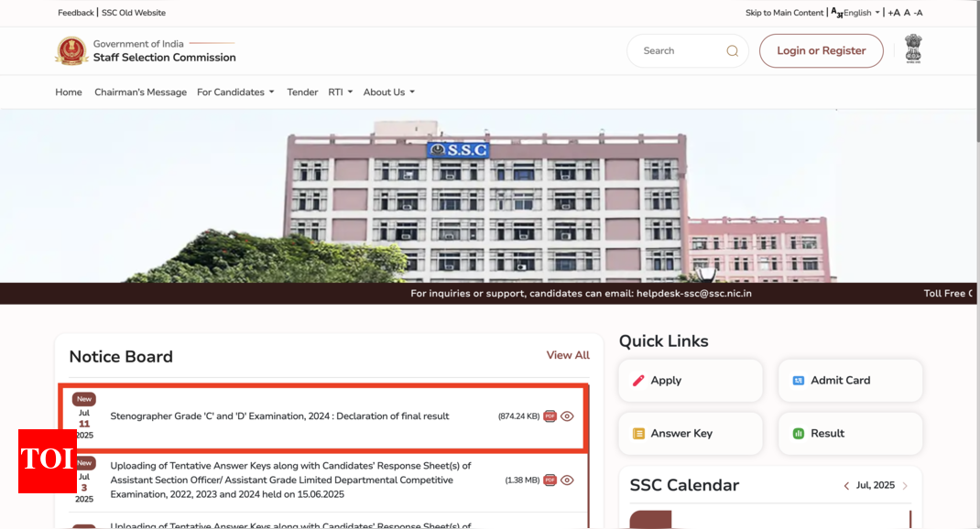Viewport: 980px width, 529px height.
Task: Click the Jul, 2025 calendar month label
Action: [876, 485]
